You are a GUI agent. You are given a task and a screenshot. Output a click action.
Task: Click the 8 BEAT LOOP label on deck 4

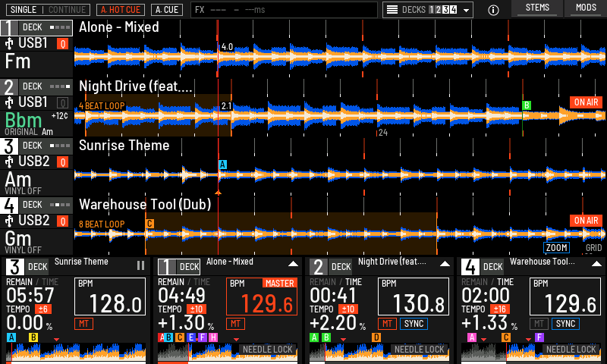click(x=102, y=224)
